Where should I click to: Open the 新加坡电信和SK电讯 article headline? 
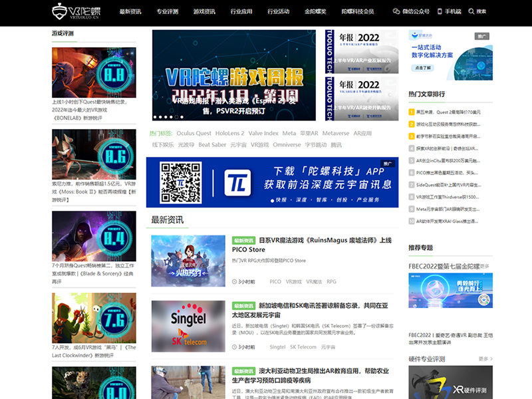(310, 311)
